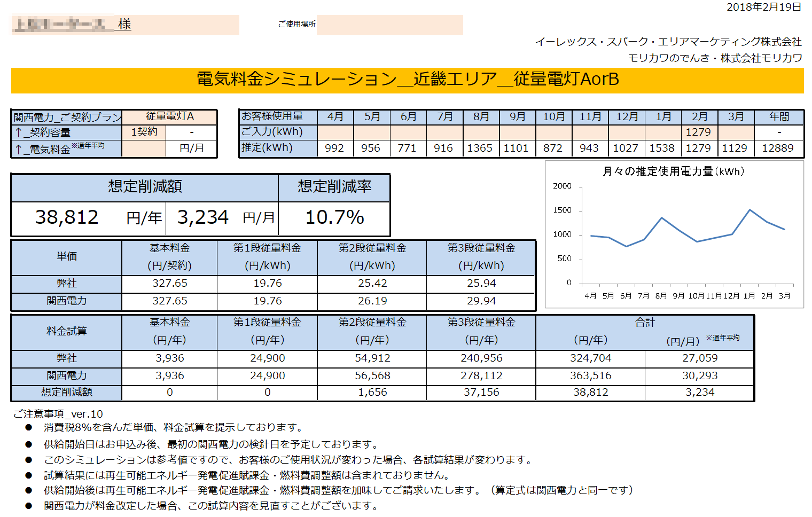This screenshot has width=812, height=517.
Task: Click the イーレックス・スパーク company line
Action: point(669,42)
